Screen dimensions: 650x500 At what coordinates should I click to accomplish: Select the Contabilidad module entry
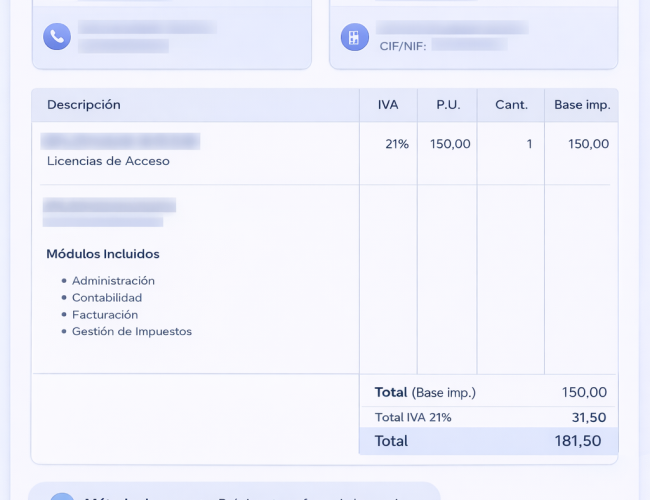107,298
